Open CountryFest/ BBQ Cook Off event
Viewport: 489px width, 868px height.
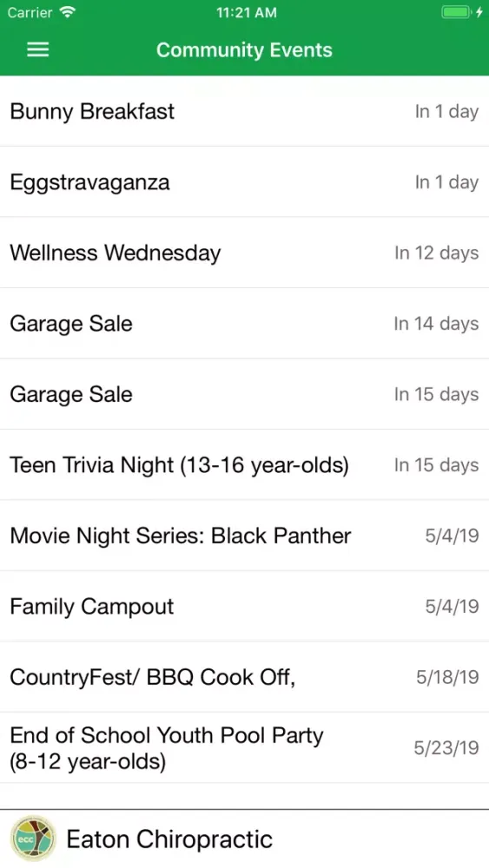pyautogui.click(x=244, y=678)
